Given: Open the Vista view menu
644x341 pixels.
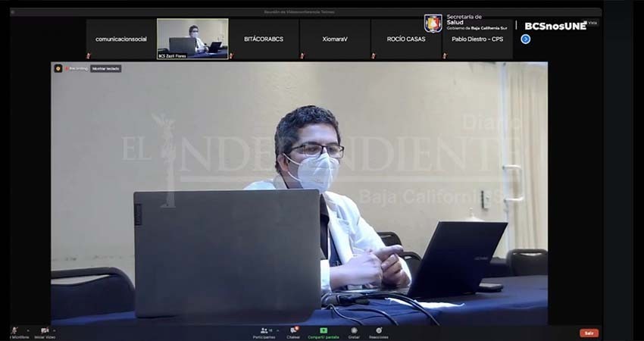Looking at the screenshot, I should click(591, 23).
